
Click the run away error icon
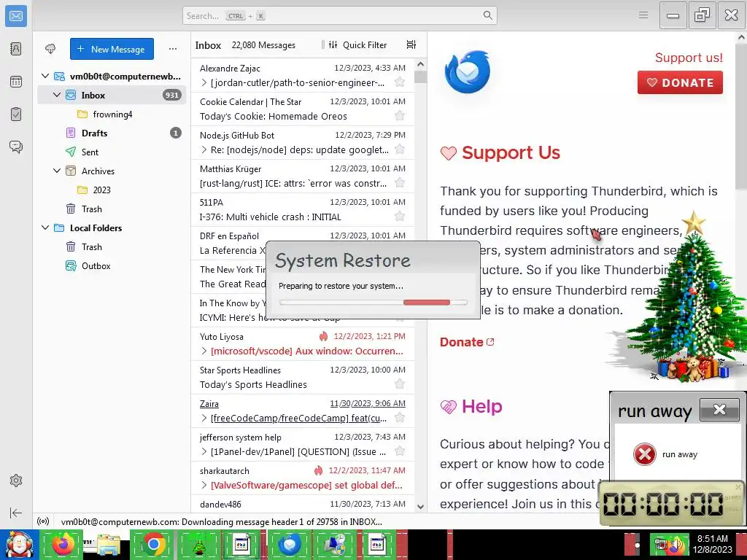645,454
